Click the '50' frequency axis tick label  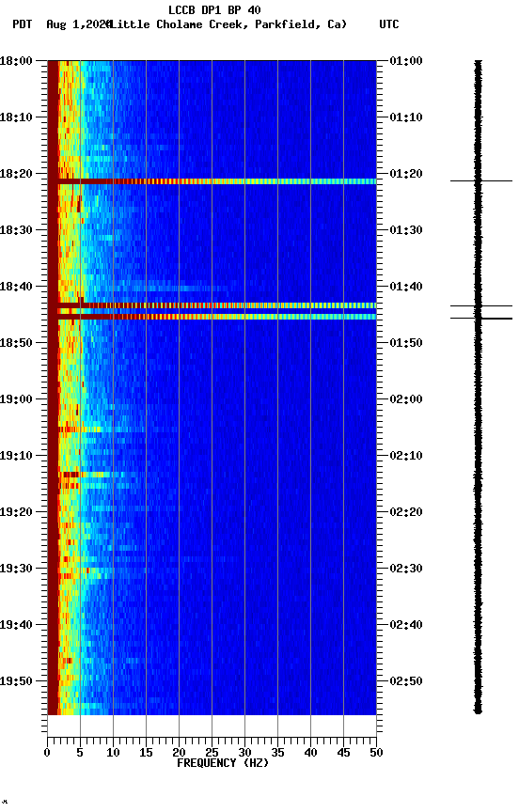pyautogui.click(x=376, y=753)
